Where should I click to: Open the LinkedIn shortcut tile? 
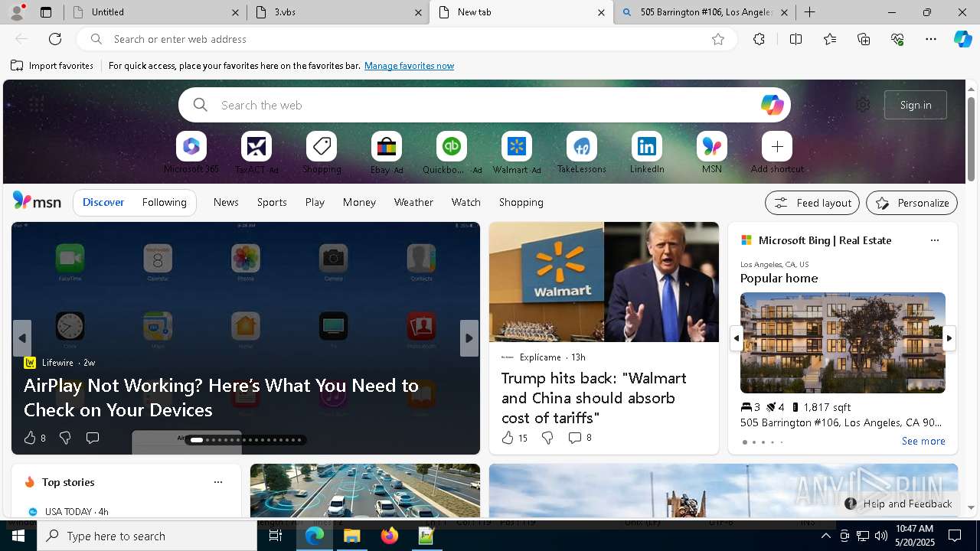647,146
